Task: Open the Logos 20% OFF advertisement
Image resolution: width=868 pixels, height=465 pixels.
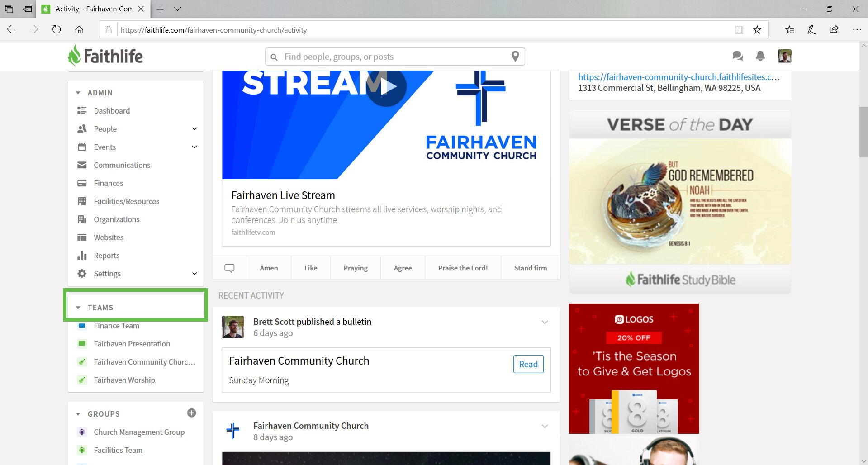Action: [x=634, y=369]
